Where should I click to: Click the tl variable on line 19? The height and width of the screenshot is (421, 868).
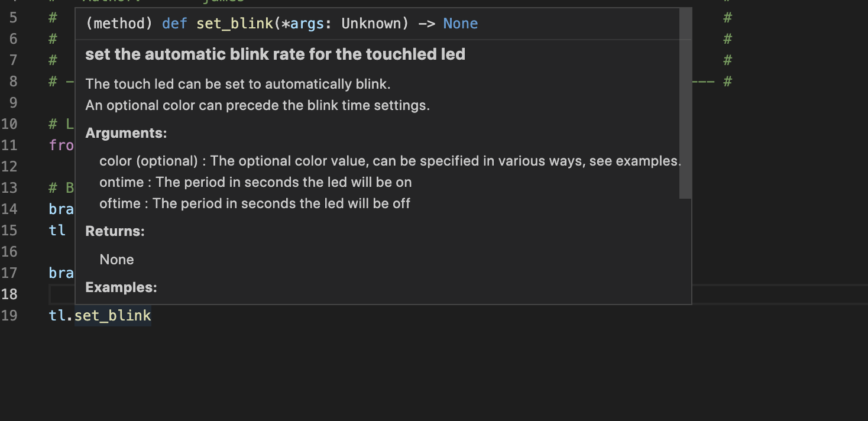click(57, 316)
